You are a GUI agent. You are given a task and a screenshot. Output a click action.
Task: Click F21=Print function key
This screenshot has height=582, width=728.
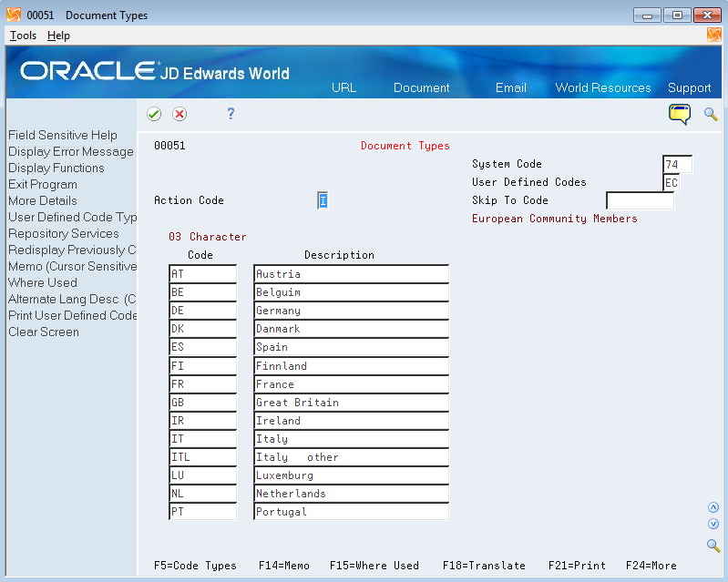click(577, 566)
